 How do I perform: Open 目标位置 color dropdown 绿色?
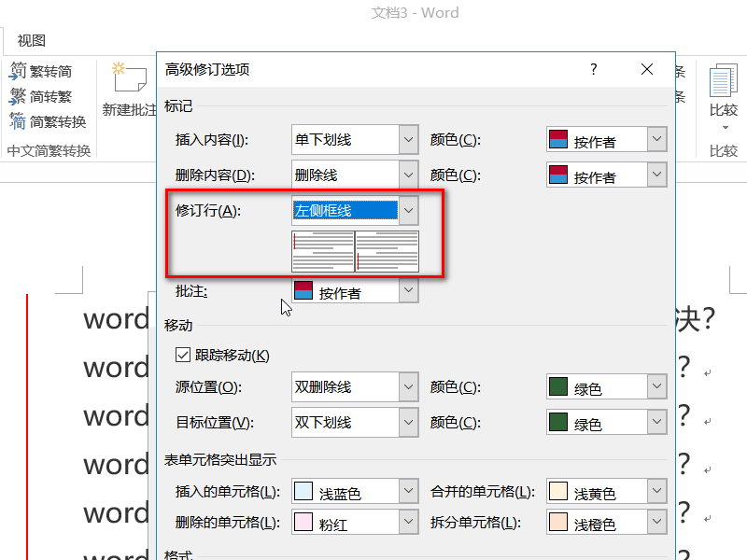coord(657,422)
